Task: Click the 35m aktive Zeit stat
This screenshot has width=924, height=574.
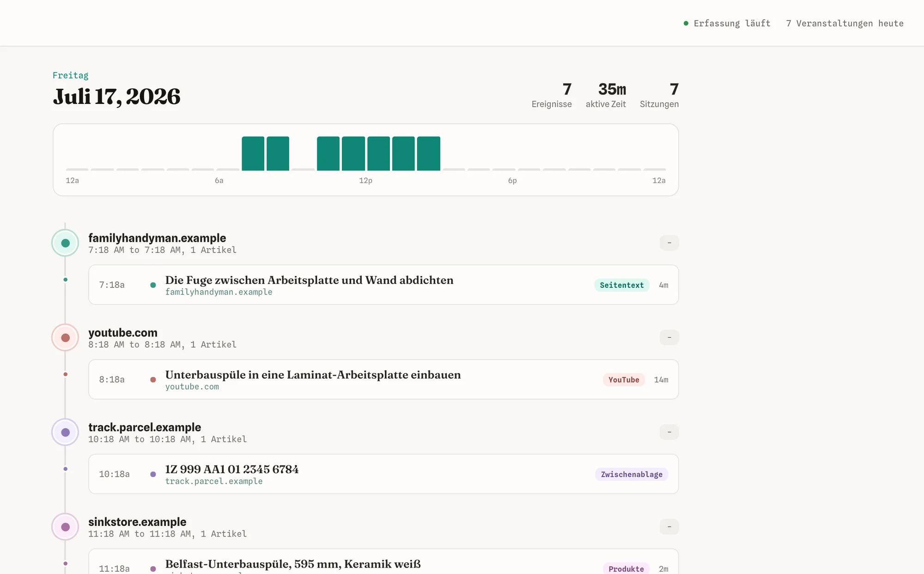Action: click(x=606, y=95)
